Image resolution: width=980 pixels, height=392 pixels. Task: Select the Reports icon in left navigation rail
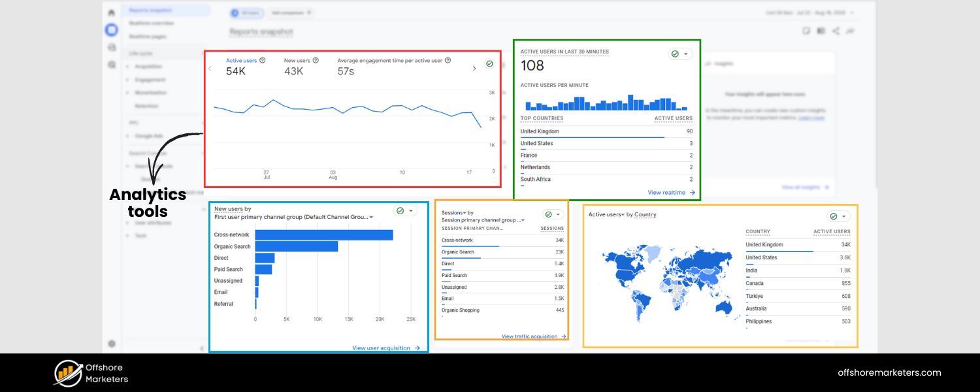click(x=112, y=29)
